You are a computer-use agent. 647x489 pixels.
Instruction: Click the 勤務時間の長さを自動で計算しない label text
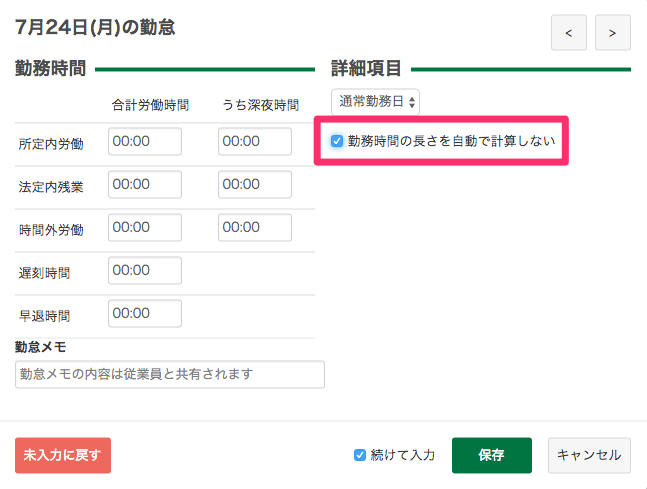pyautogui.click(x=451, y=142)
